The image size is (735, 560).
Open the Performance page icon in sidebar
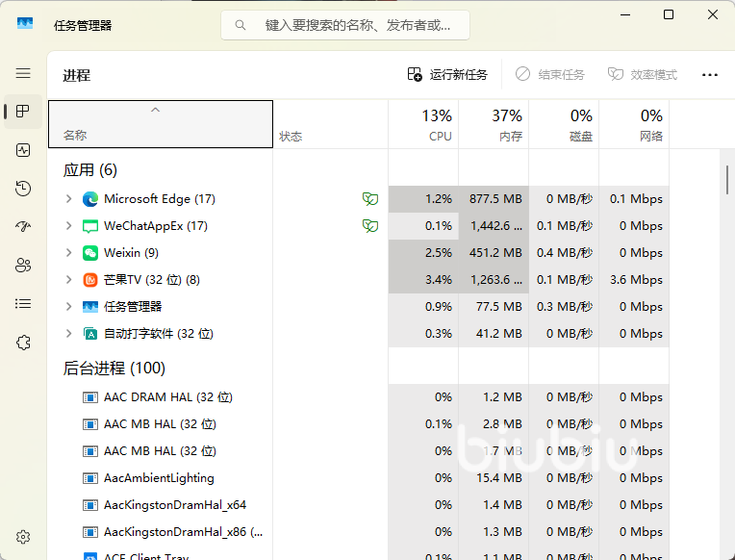click(x=23, y=150)
